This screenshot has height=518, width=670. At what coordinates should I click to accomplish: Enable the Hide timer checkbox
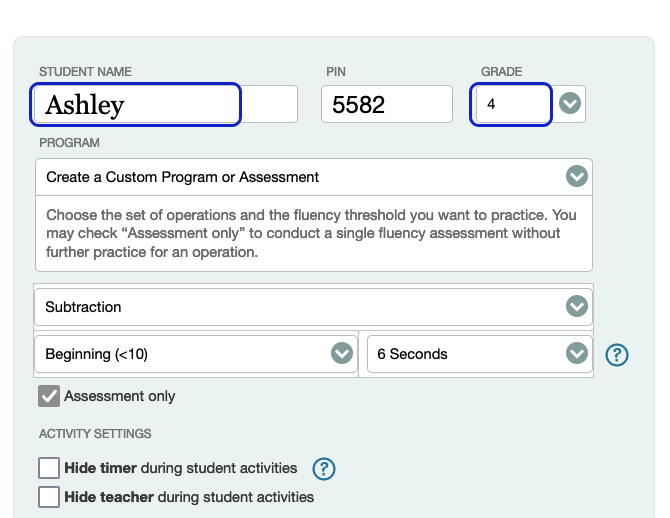click(49, 468)
